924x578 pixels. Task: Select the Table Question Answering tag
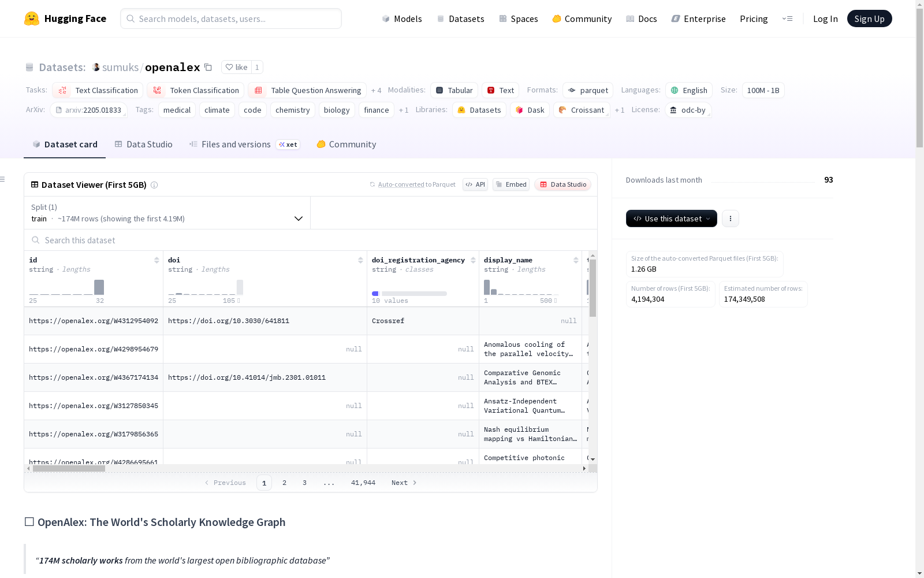coord(307,90)
